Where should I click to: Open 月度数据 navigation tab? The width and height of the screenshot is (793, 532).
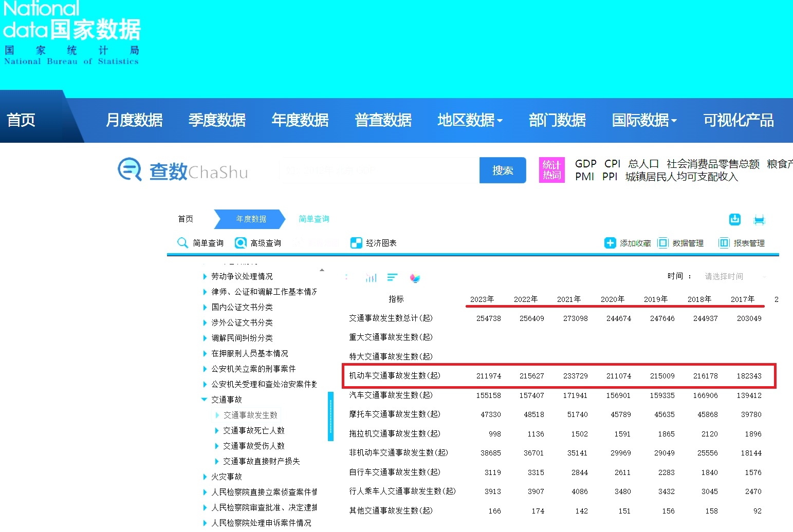point(134,120)
